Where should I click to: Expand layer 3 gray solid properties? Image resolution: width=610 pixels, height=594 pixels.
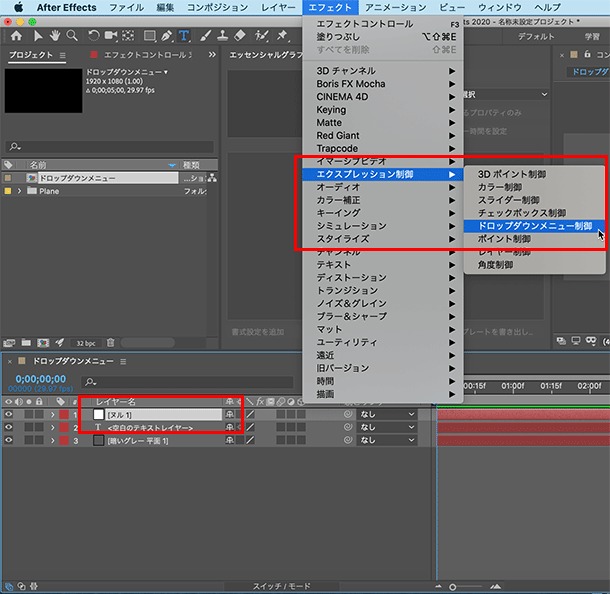[x=53, y=440]
